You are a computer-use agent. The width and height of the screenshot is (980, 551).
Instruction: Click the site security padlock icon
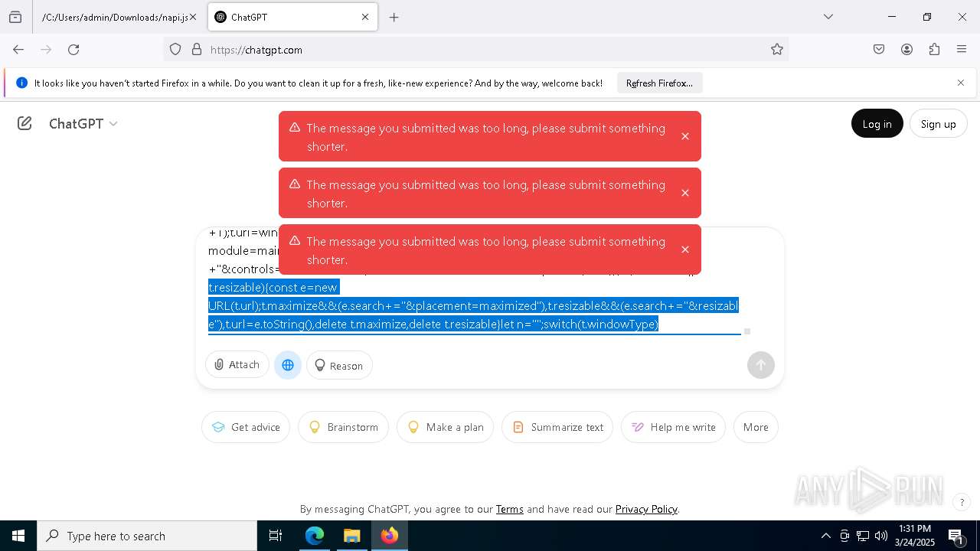tap(197, 50)
